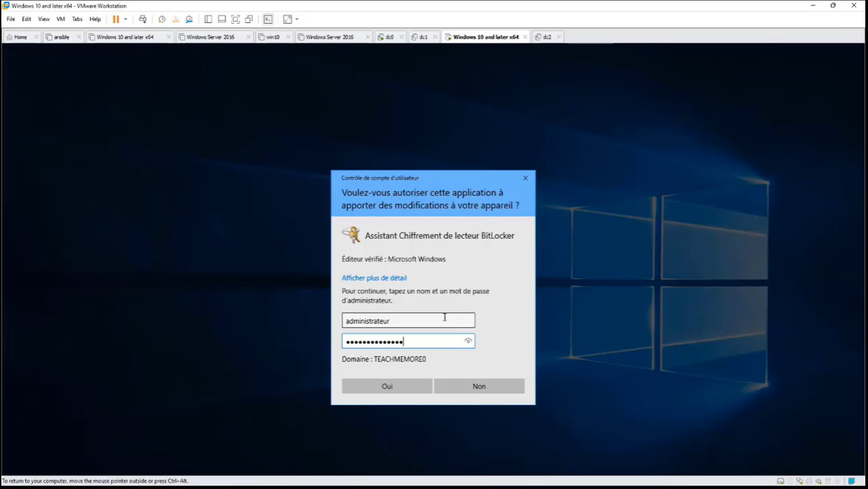This screenshot has width=868, height=489.
Task: Show the virtual machine console view
Action: [x=267, y=19]
